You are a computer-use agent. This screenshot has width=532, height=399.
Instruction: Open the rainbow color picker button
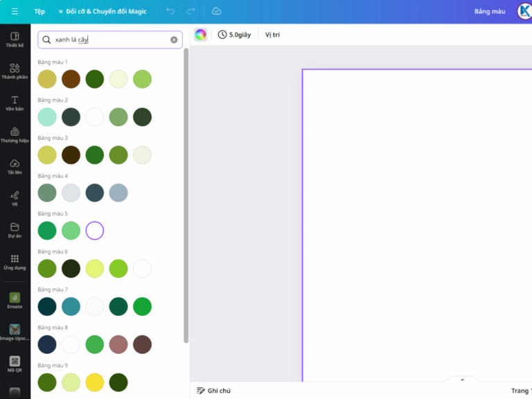[200, 35]
